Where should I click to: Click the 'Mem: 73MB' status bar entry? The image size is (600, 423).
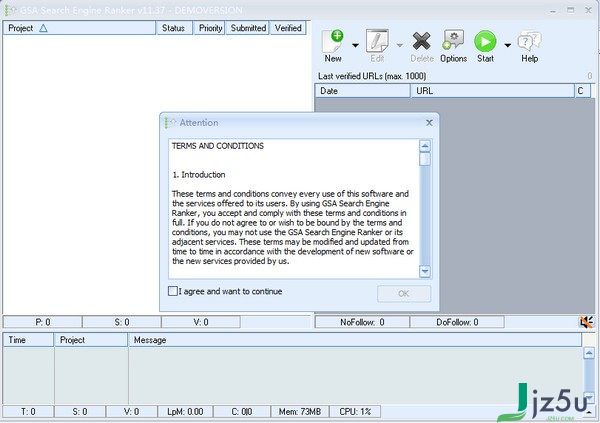300,412
